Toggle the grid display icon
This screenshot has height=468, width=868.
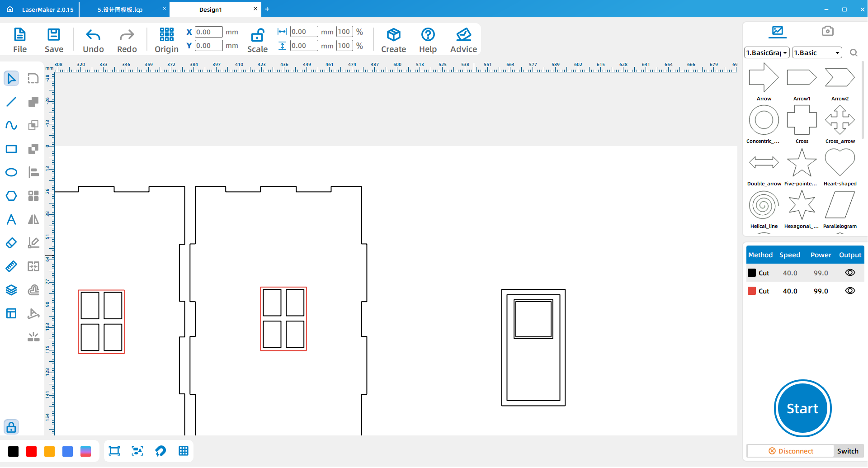pos(184,451)
